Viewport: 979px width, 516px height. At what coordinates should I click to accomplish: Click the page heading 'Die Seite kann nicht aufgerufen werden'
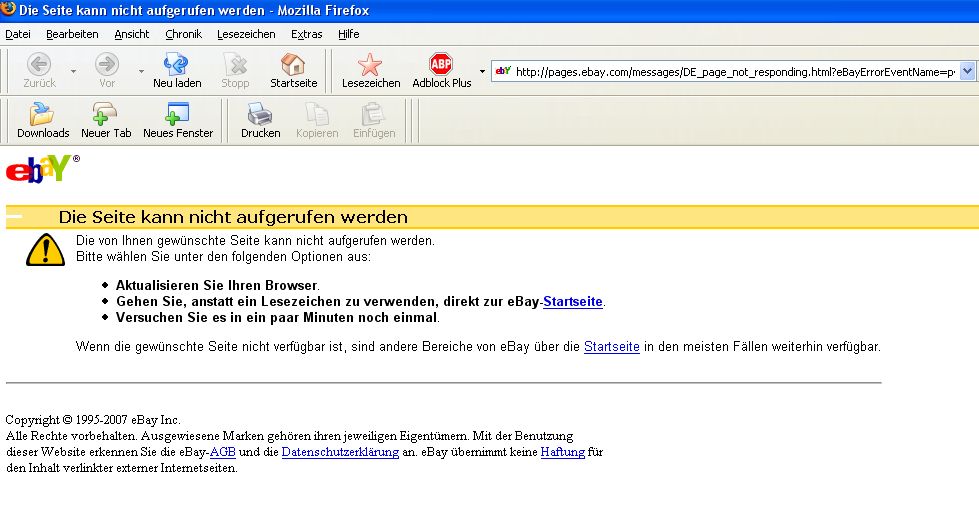pyautogui.click(x=233, y=217)
